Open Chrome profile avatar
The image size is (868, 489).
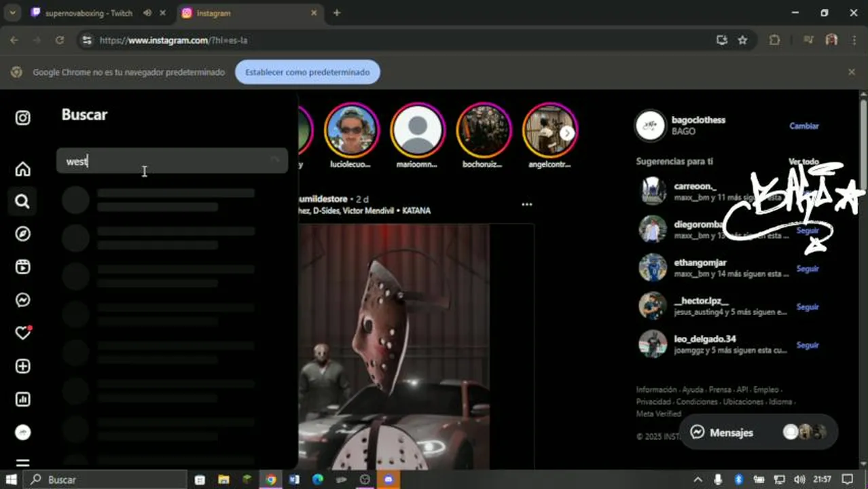click(x=831, y=40)
